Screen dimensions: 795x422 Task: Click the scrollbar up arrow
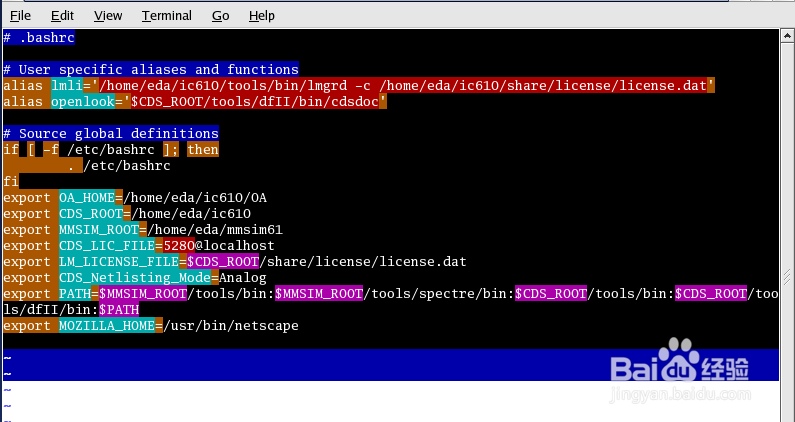(x=787, y=36)
